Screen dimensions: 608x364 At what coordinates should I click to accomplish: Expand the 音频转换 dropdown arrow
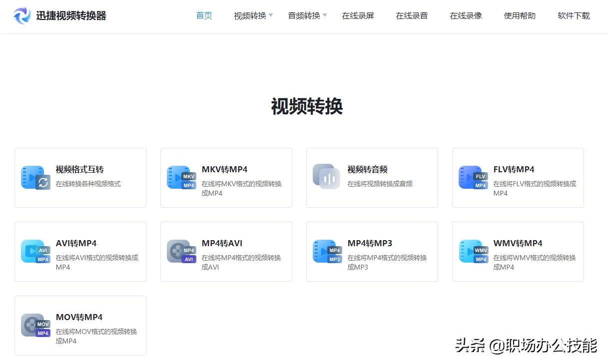(x=325, y=15)
